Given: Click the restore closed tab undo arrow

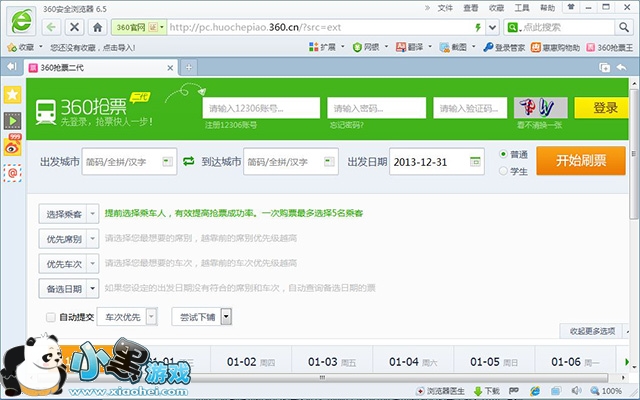Looking at the screenshot, I should point(622,67).
